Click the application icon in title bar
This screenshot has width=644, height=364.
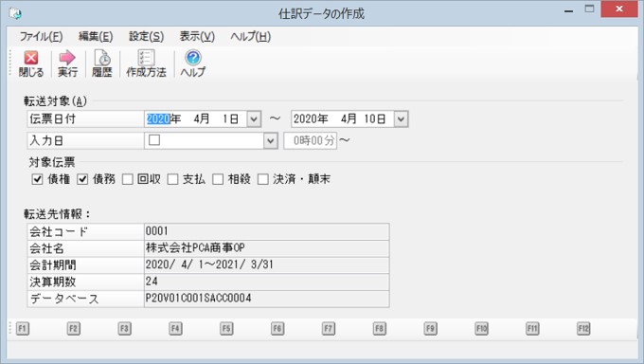(15, 13)
